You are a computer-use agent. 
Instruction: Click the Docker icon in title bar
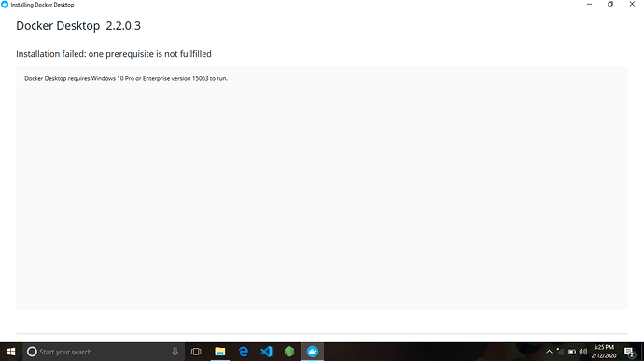click(5, 5)
